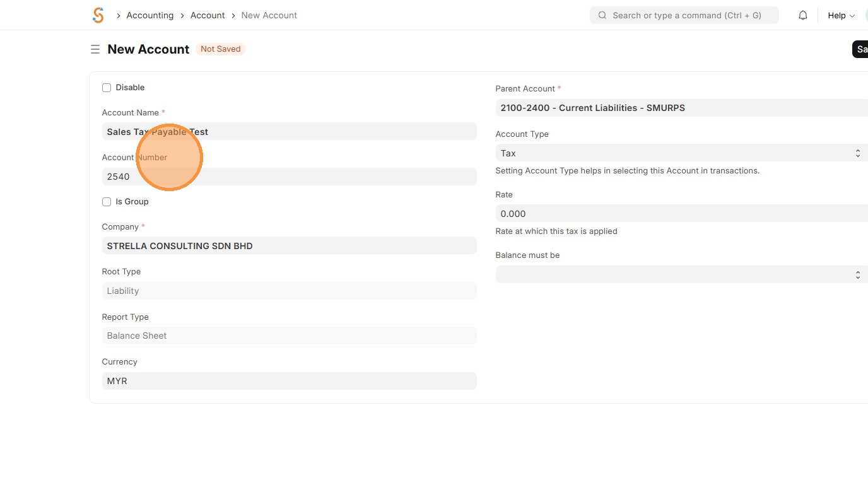The width and height of the screenshot is (868, 485).
Task: Toggle the sidebar hamburger menu
Action: point(95,49)
